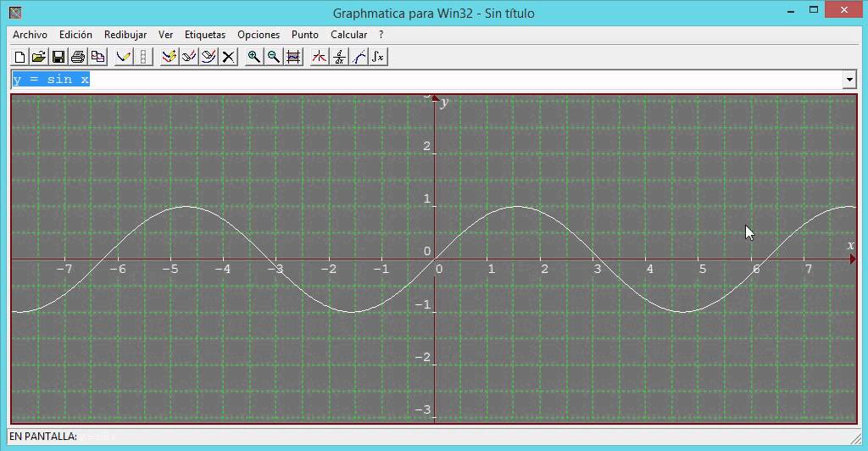Image resolution: width=868 pixels, height=451 pixels.
Task: Open an existing graph file
Action: [39, 57]
